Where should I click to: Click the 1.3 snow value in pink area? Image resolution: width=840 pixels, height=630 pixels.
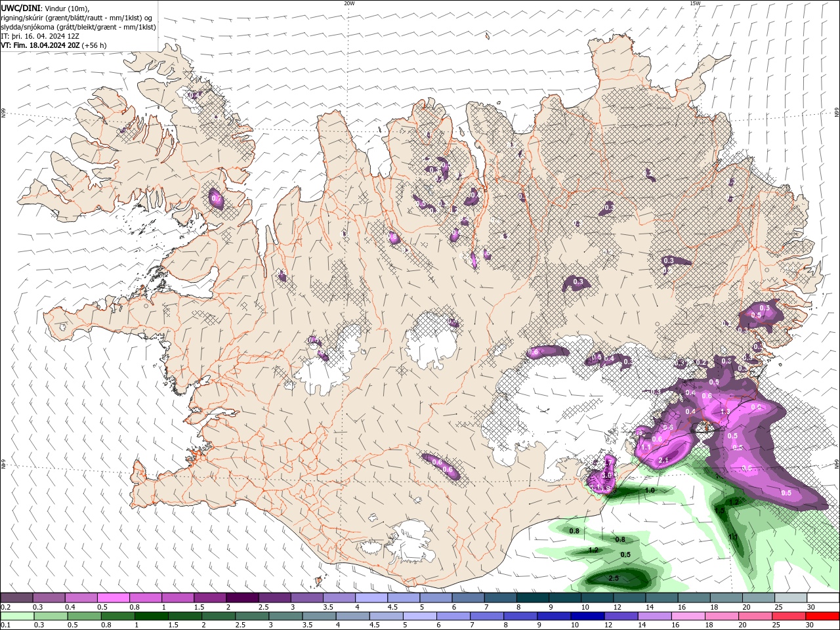725,411
